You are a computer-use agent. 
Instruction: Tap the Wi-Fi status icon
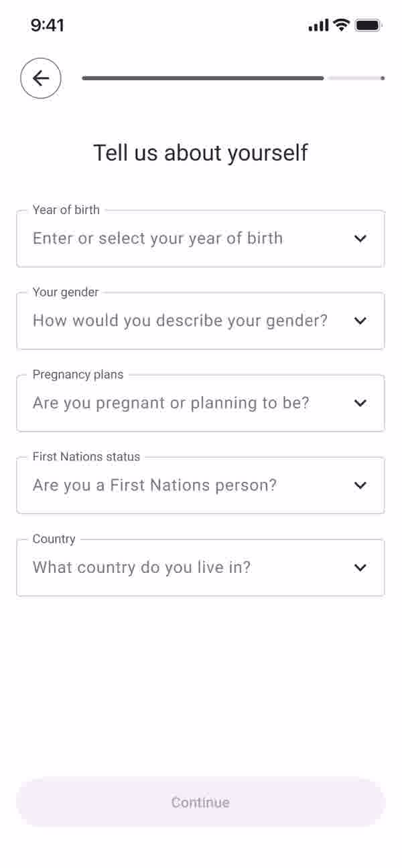click(x=342, y=25)
